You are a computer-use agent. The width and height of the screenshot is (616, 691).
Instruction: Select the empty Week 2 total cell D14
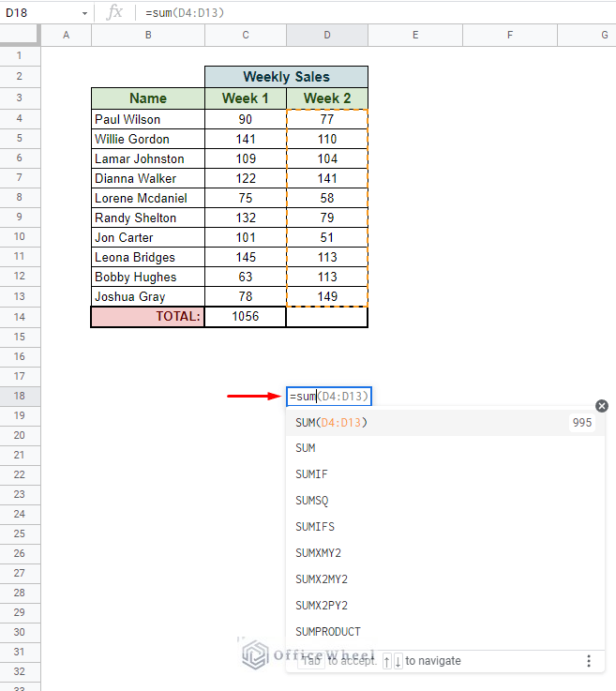[327, 317]
